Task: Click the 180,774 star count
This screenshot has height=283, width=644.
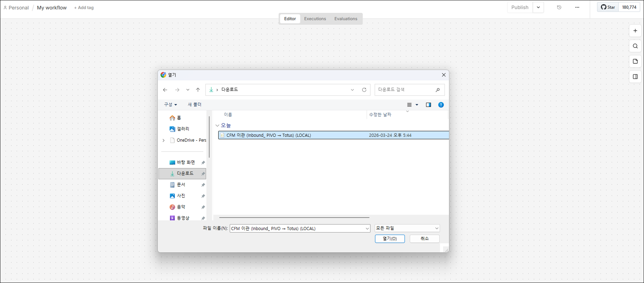Action: click(629, 7)
